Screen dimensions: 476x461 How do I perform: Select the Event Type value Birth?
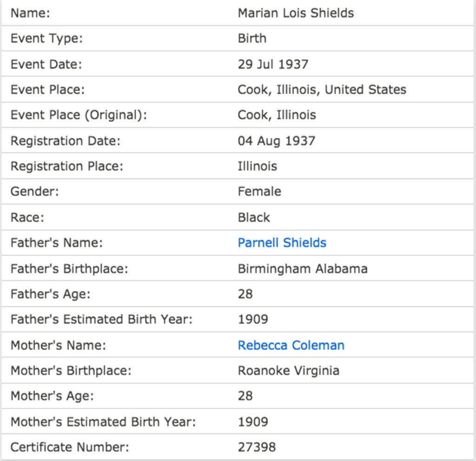coord(252,38)
